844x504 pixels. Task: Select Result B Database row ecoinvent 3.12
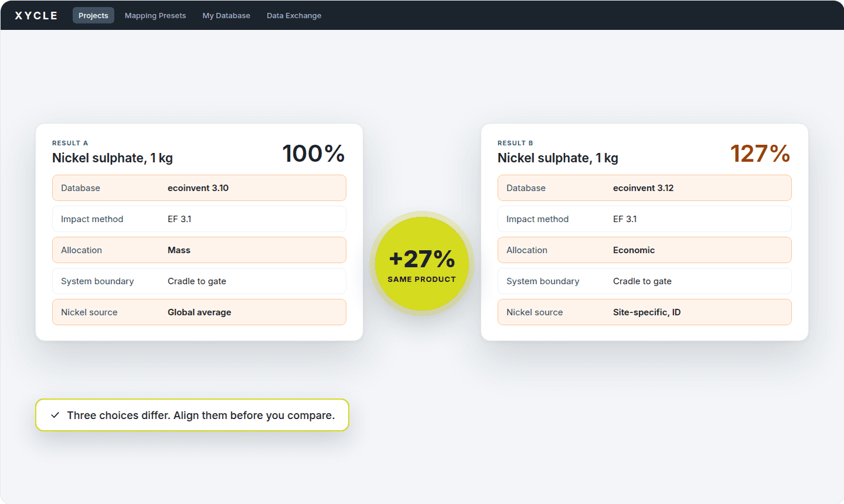coord(645,188)
